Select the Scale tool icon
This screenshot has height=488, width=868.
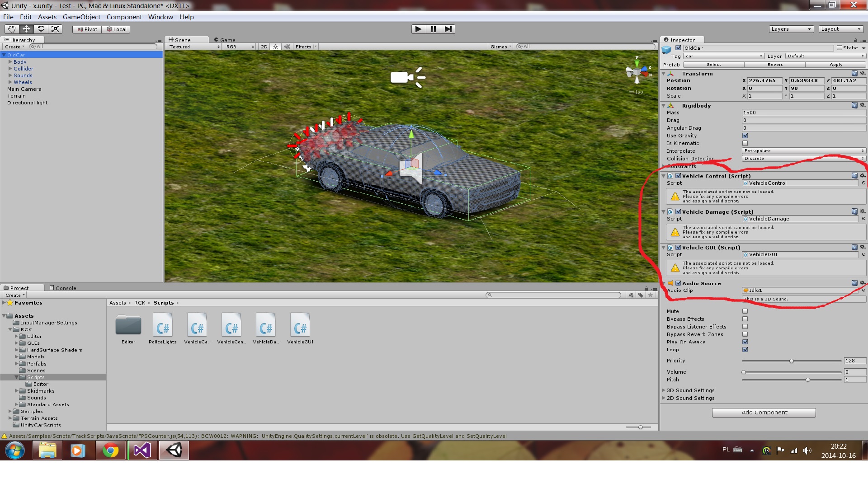click(55, 29)
